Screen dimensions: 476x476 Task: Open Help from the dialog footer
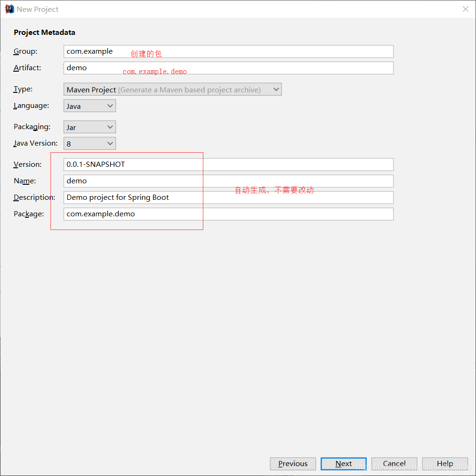pyautogui.click(x=444, y=464)
